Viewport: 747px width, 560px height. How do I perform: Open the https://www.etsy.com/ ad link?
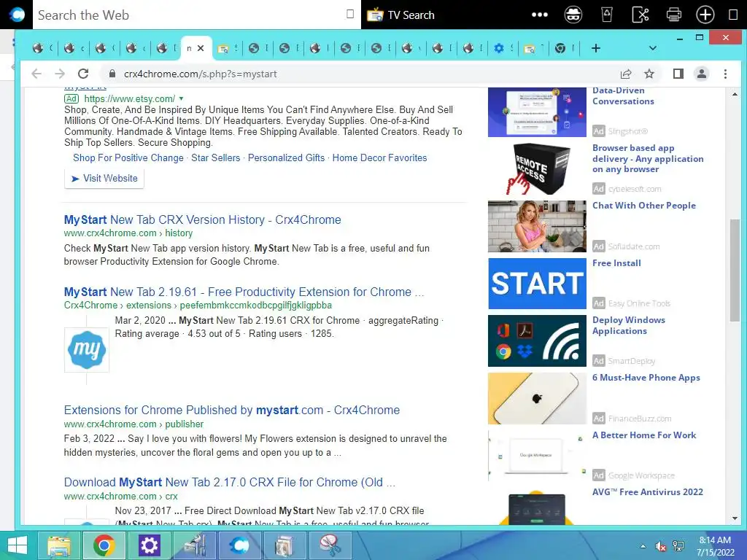pyautogui.click(x=130, y=98)
